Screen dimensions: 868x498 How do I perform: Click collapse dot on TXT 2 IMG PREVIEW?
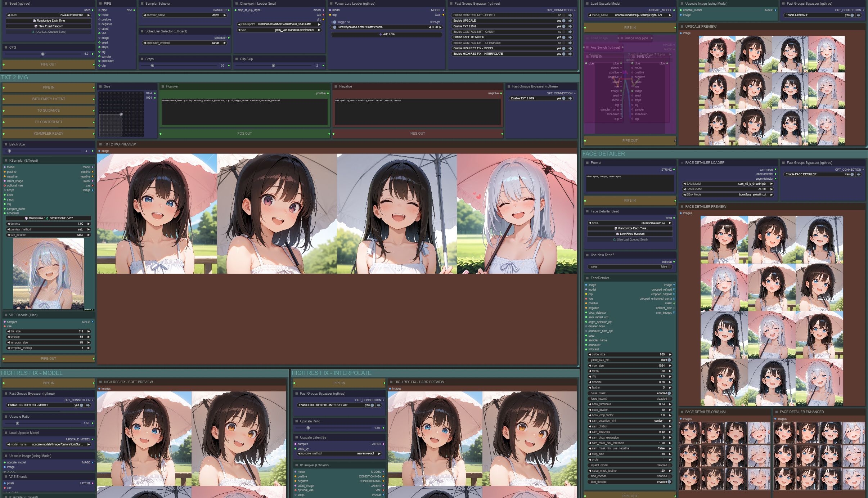click(100, 144)
